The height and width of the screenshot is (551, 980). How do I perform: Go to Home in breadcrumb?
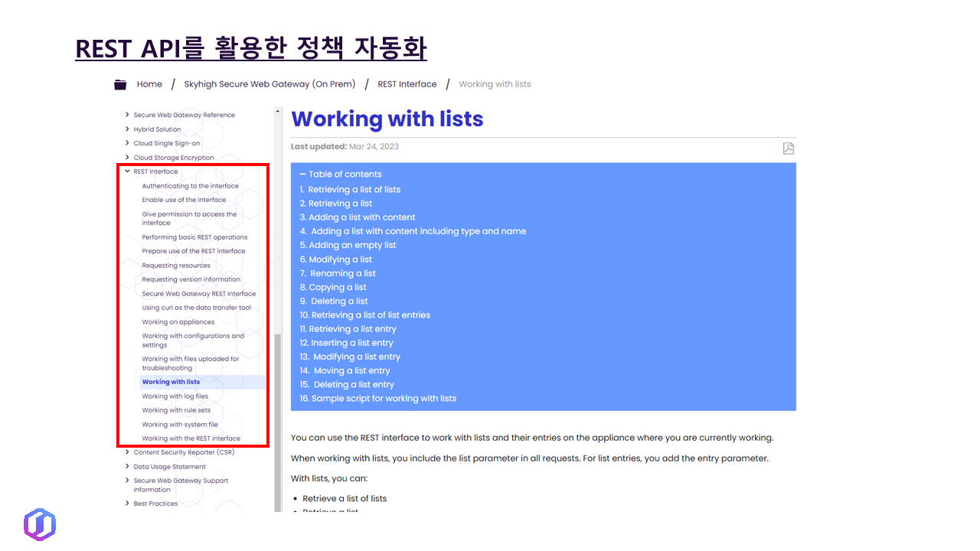point(149,84)
